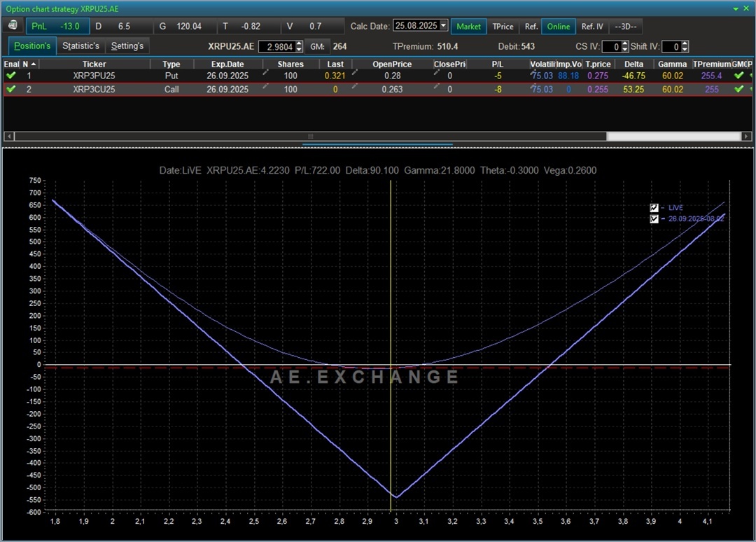The width and height of the screenshot is (756, 542).
Task: Edit OpenPrice via pencil in XRP3PU25 row
Action: click(x=355, y=73)
